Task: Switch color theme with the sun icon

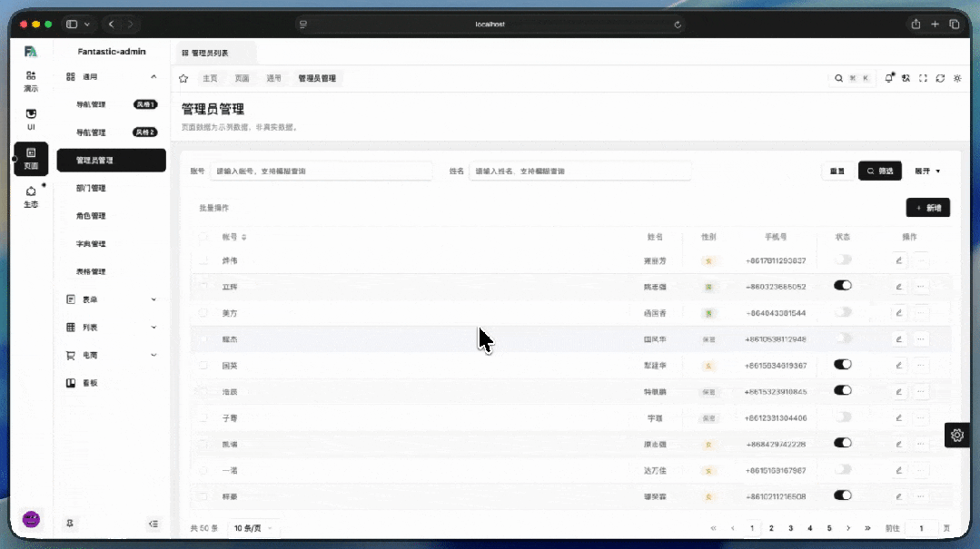Action: tap(957, 78)
